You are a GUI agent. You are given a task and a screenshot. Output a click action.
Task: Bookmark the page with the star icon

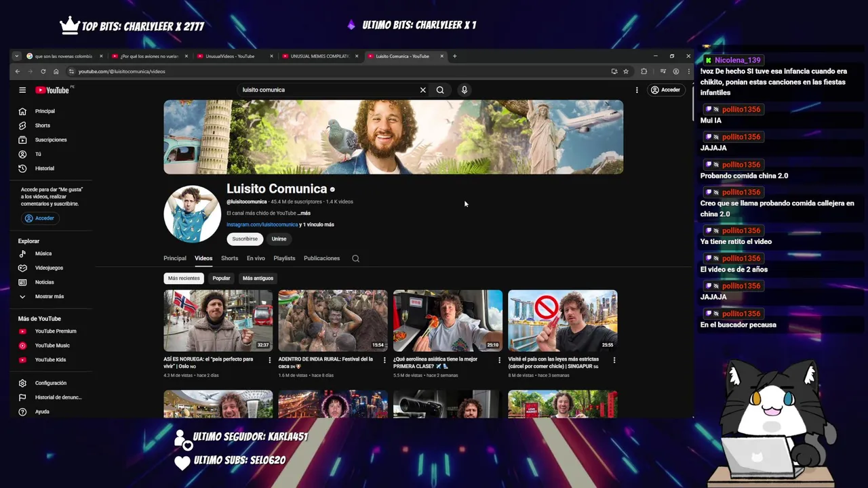coord(626,71)
